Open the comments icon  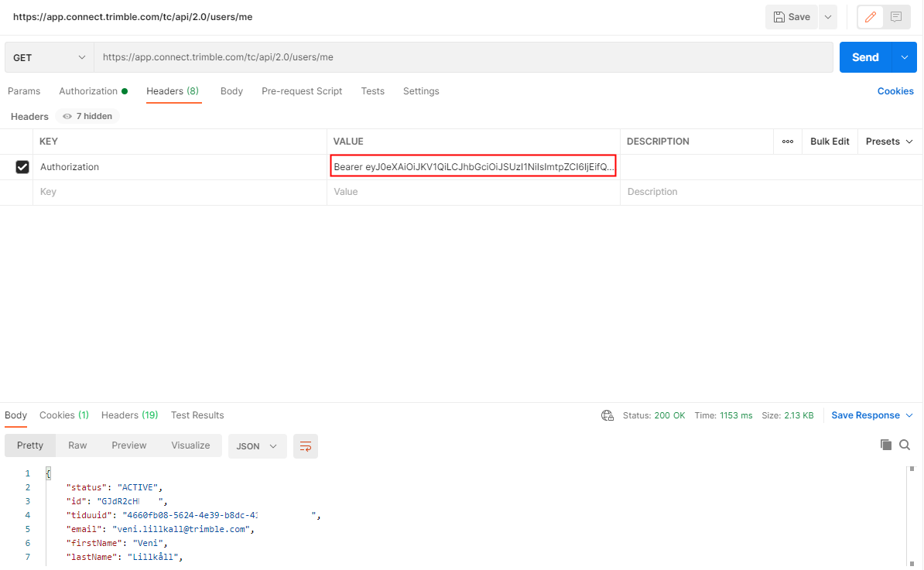click(x=896, y=17)
